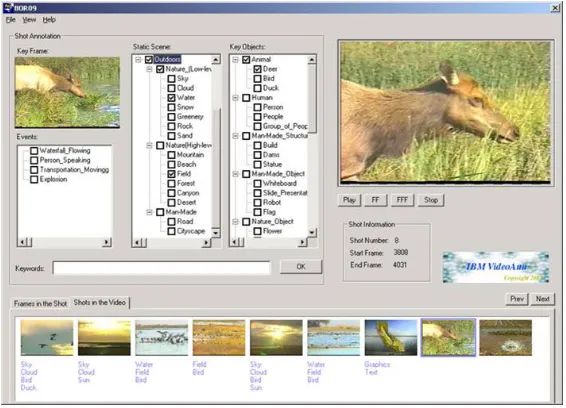The width and height of the screenshot is (566, 408).
Task: Check the Mountain checkbox
Action: (x=171, y=155)
